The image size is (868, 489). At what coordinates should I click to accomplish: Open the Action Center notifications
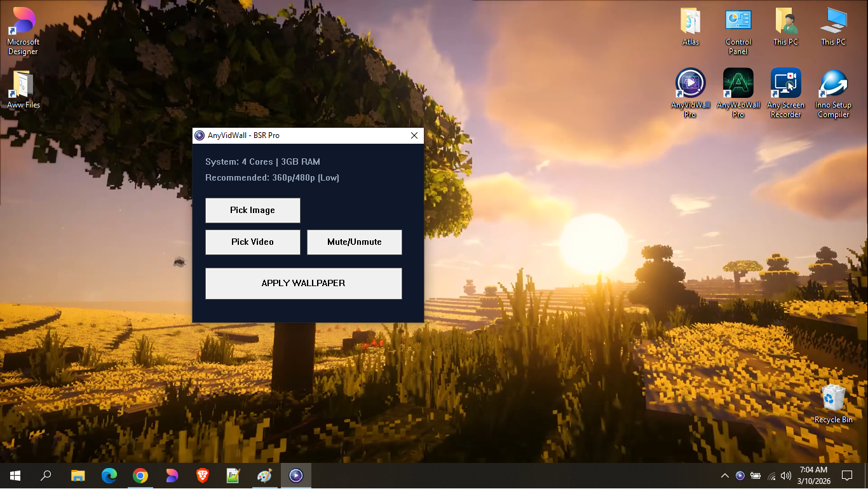click(x=847, y=475)
